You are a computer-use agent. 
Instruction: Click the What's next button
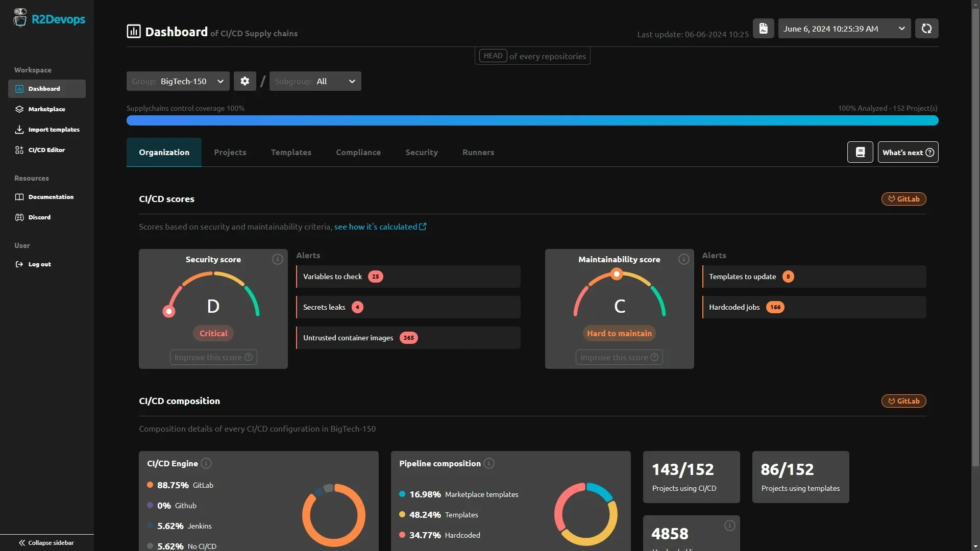tap(909, 152)
